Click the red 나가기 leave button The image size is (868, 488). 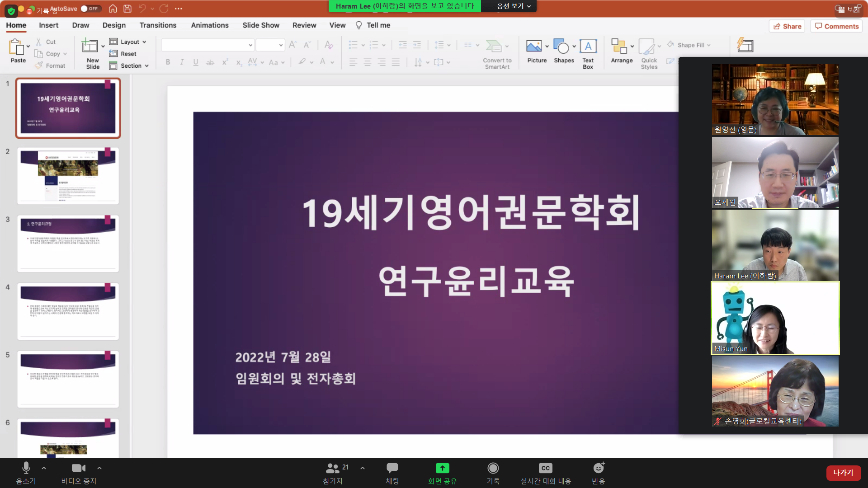pos(843,473)
